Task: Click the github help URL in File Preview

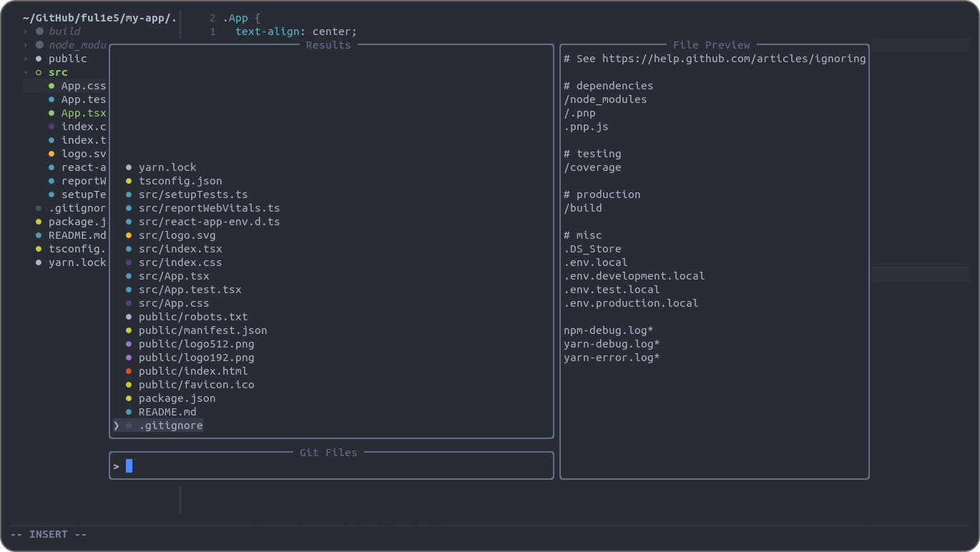Action: (x=734, y=59)
